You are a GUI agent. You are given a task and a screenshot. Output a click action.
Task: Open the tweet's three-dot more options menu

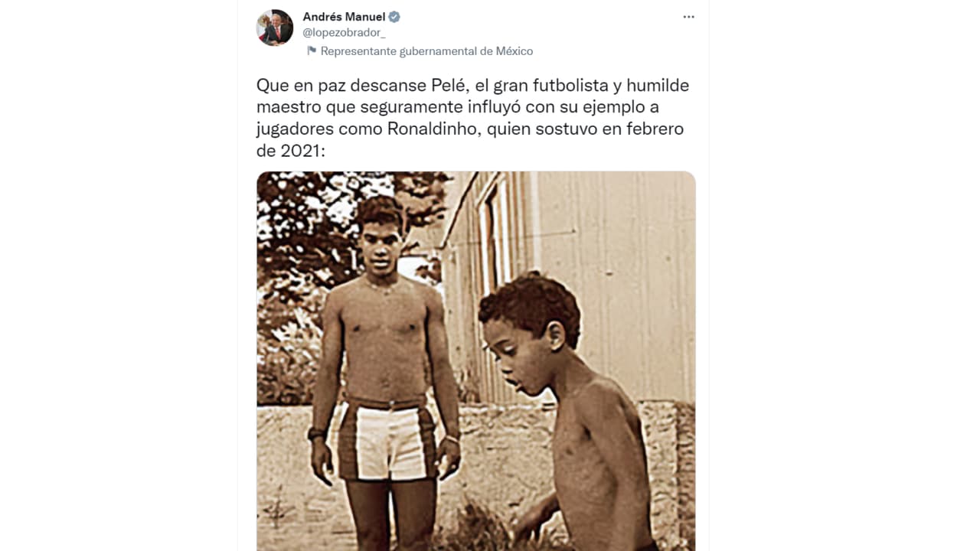pyautogui.click(x=688, y=17)
